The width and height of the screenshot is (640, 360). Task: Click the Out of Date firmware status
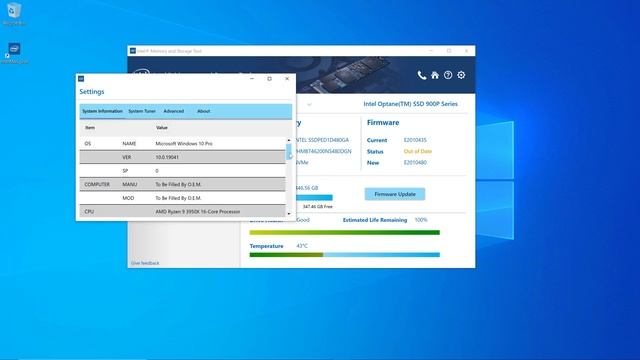[x=418, y=151]
